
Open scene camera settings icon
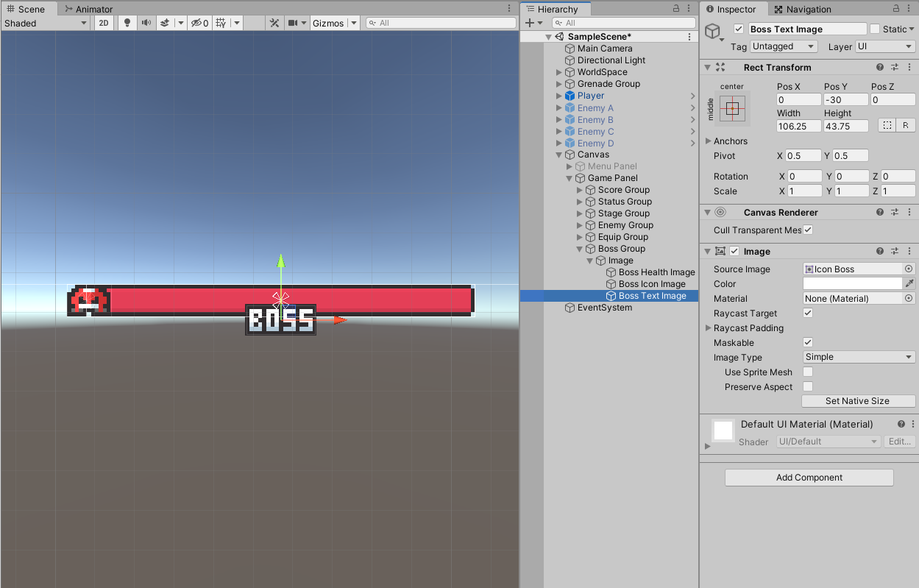(x=293, y=23)
